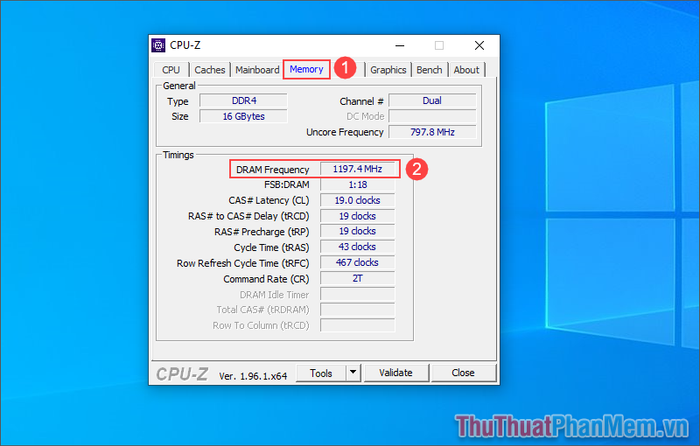Click the empty Row To Column field

coord(358,325)
